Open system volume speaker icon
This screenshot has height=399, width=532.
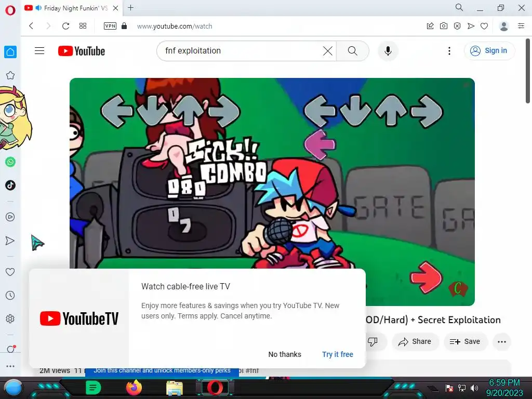[474, 388]
